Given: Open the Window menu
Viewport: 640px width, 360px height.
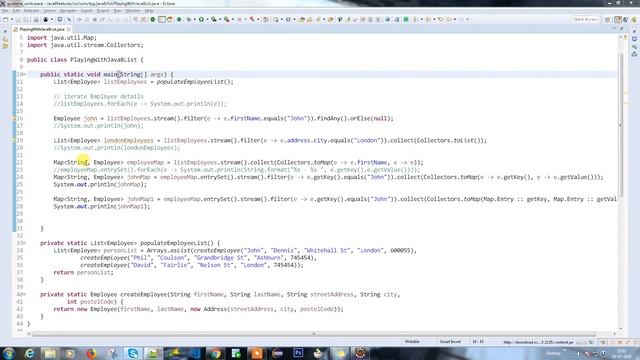Looking at the screenshot, I should point(133,11).
